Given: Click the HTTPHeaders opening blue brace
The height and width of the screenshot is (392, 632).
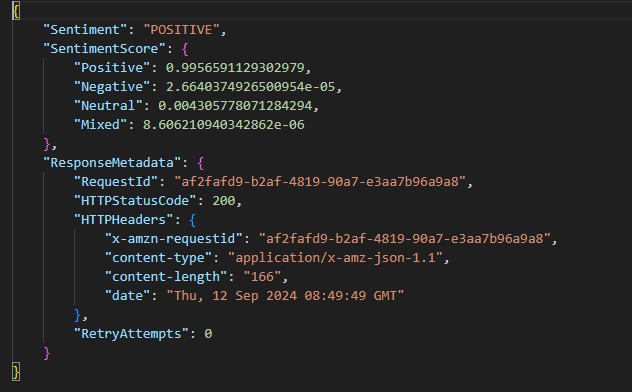Looking at the screenshot, I should click(192, 220).
